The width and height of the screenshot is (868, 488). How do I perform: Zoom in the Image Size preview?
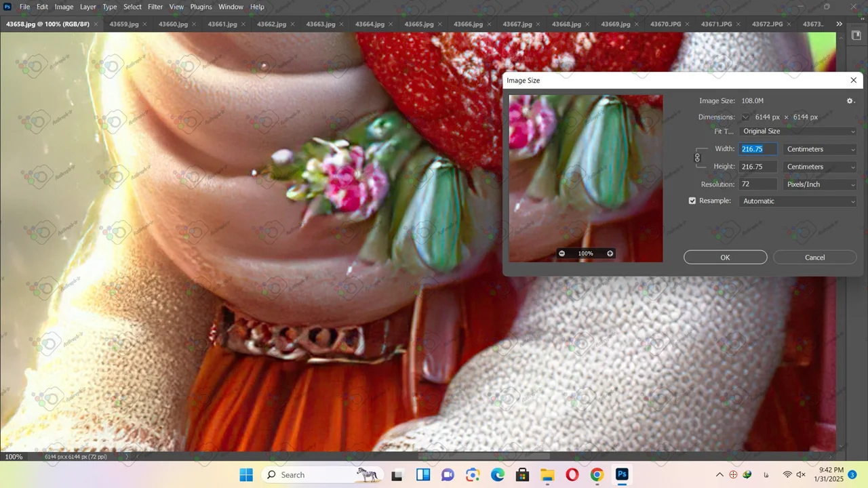(610, 253)
